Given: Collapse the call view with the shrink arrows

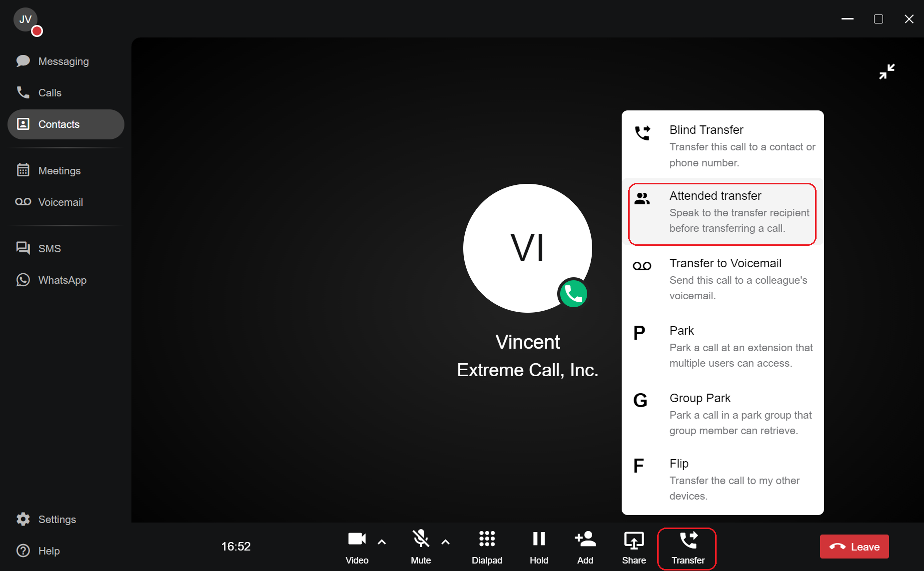Looking at the screenshot, I should point(887,72).
